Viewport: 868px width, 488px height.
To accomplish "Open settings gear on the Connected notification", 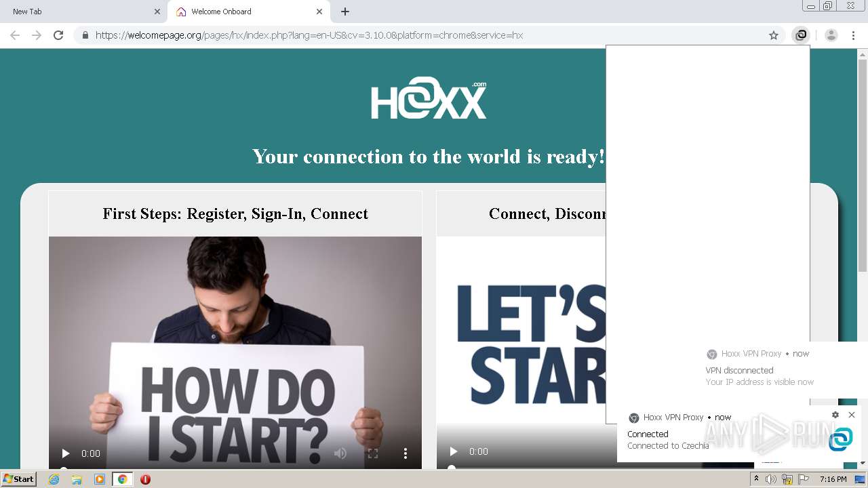I will tap(835, 415).
